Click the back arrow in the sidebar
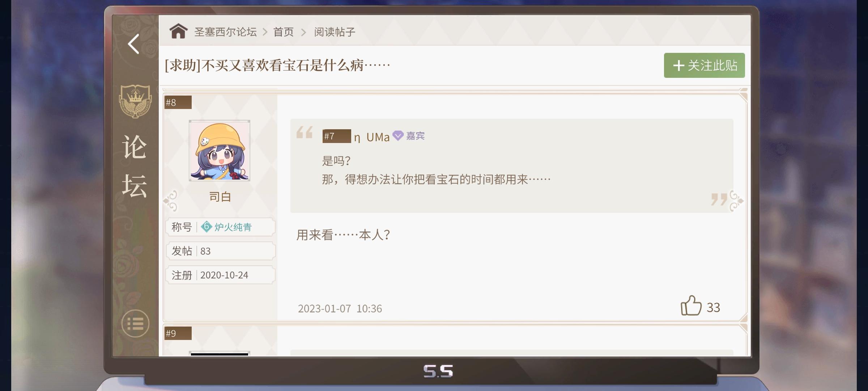 (134, 44)
